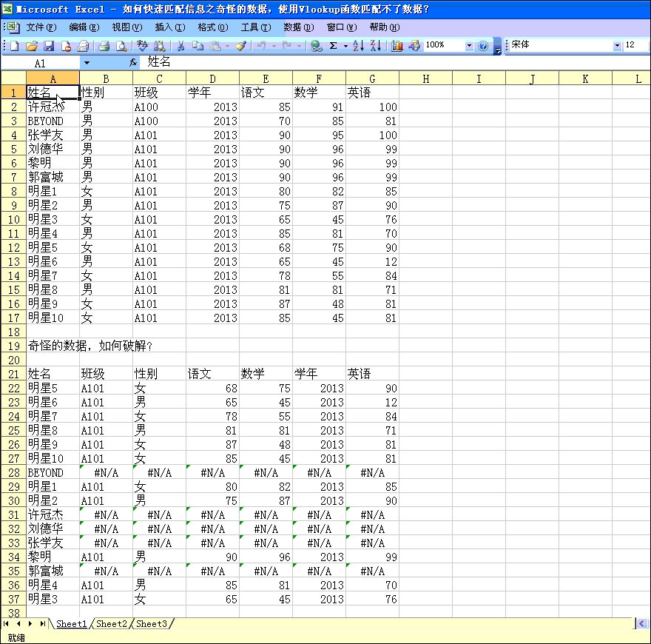Open the font name dropdown showing 宋体

617,46
